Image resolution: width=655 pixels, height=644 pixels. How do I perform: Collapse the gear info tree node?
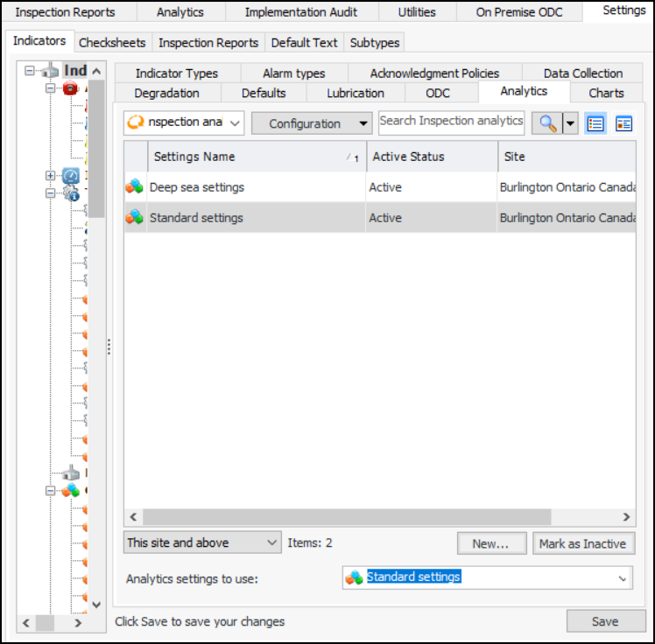coord(50,193)
